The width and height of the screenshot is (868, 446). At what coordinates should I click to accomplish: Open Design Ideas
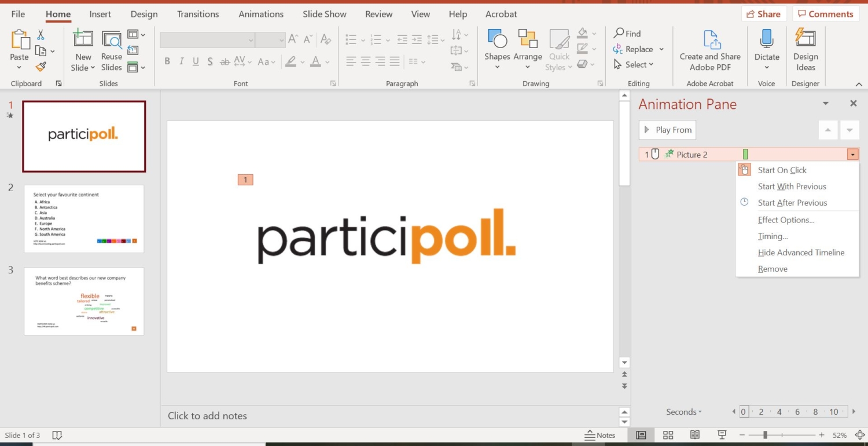(x=806, y=50)
